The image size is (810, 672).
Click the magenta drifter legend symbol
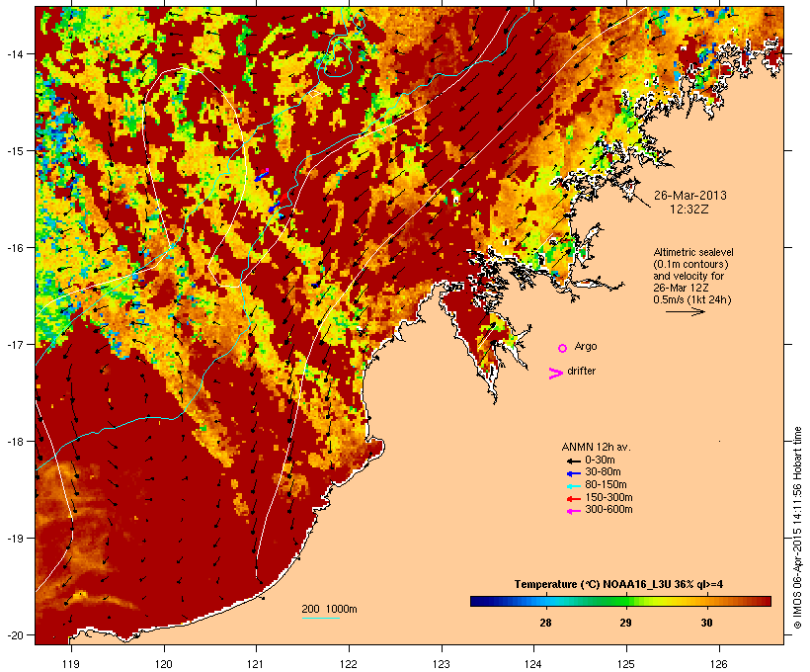(x=555, y=374)
